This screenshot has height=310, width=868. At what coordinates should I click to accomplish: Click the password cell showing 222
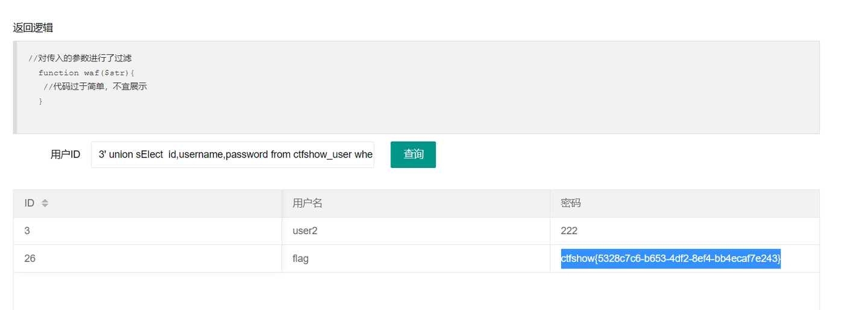[x=569, y=231]
